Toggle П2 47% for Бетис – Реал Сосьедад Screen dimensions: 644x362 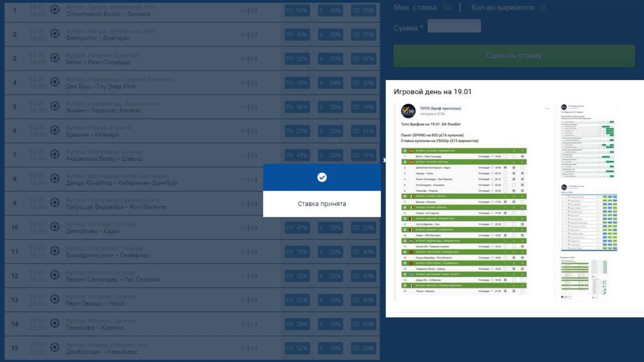coord(364,59)
